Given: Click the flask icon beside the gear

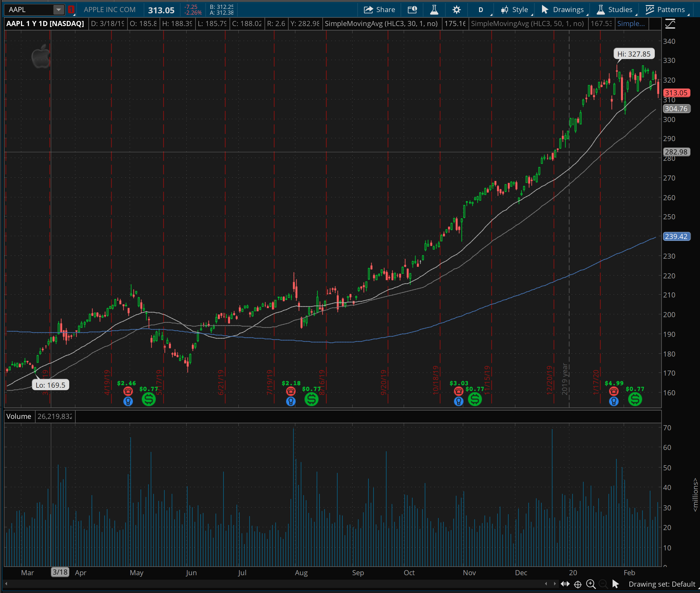Looking at the screenshot, I should (434, 10).
